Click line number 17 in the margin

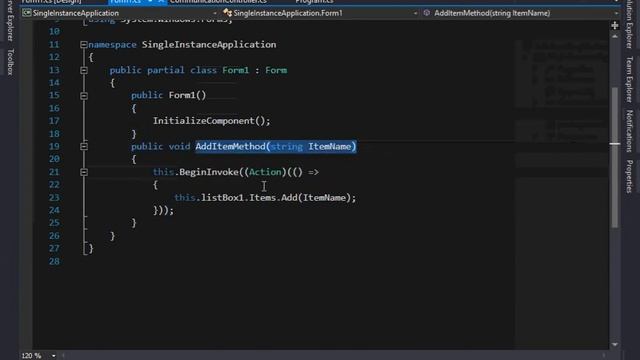tap(54, 121)
